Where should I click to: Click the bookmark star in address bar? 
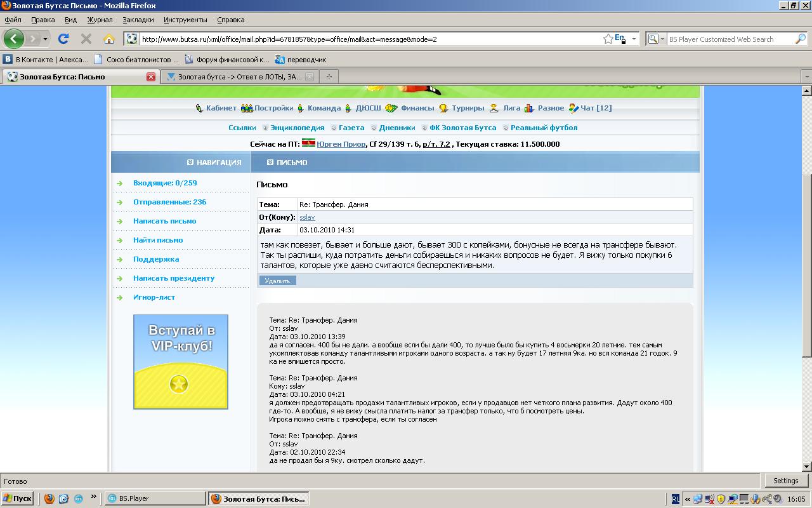(608, 39)
